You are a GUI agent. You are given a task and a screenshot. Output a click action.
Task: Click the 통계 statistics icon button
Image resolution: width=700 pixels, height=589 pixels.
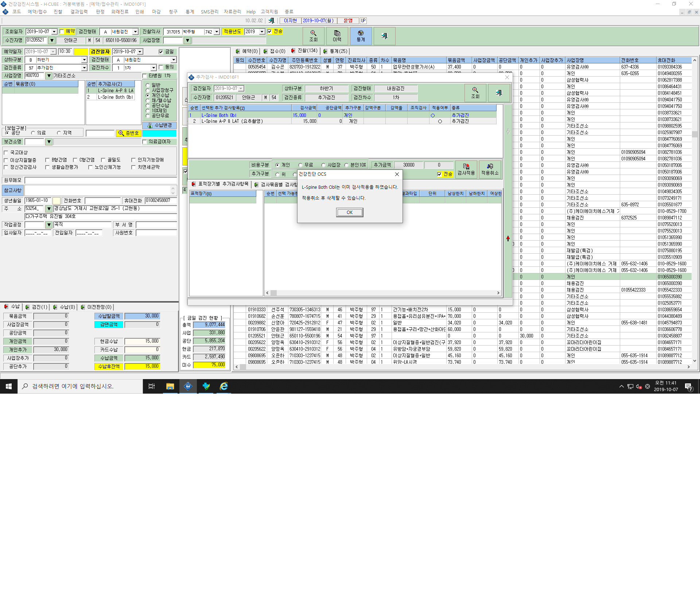coord(361,36)
